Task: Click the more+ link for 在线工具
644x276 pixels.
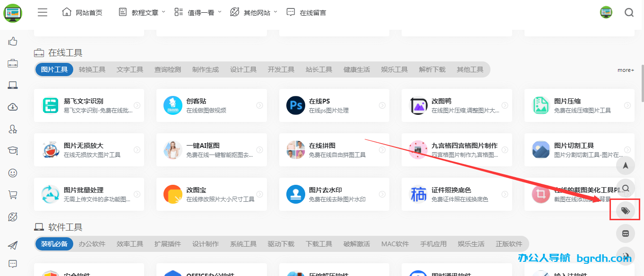Action: coord(626,70)
